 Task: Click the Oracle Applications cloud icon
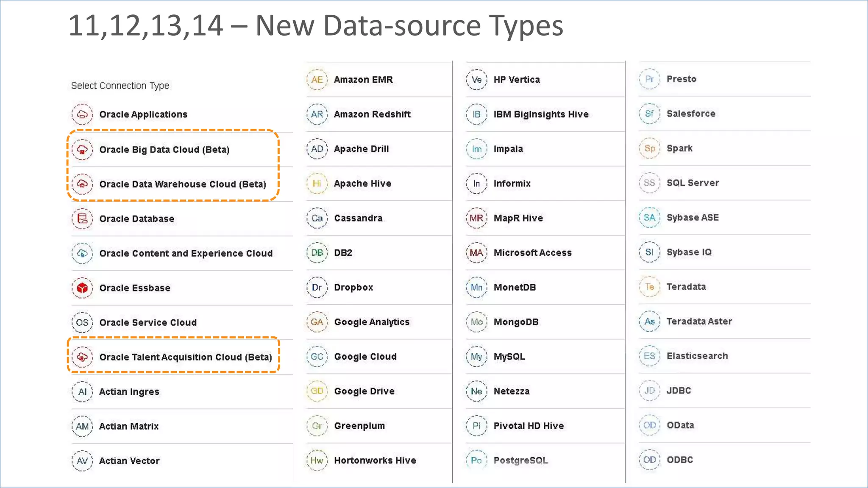point(82,114)
